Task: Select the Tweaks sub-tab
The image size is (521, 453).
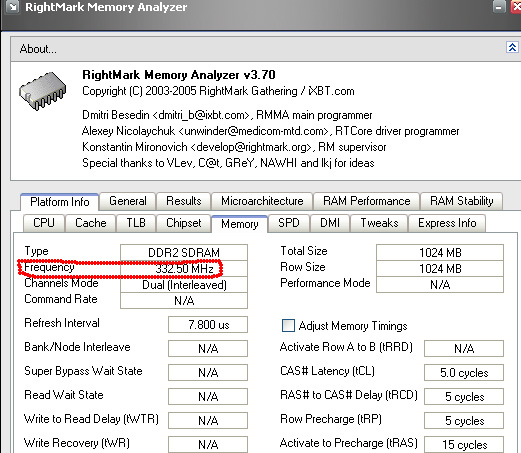Action: click(379, 223)
